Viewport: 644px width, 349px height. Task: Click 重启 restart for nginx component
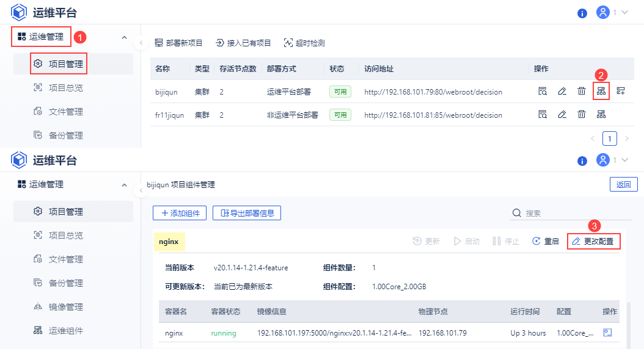click(546, 241)
